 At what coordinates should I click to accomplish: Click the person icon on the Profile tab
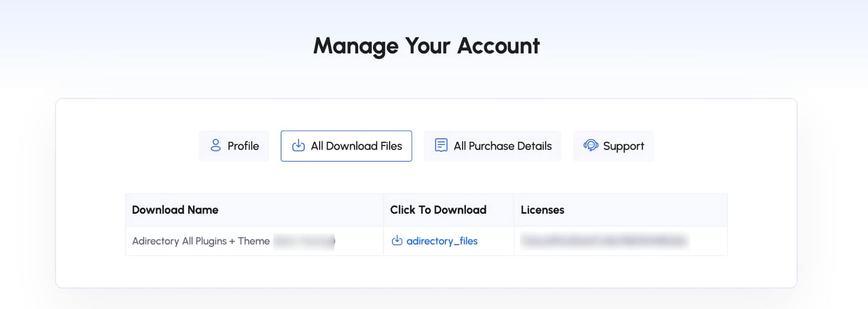(216, 146)
